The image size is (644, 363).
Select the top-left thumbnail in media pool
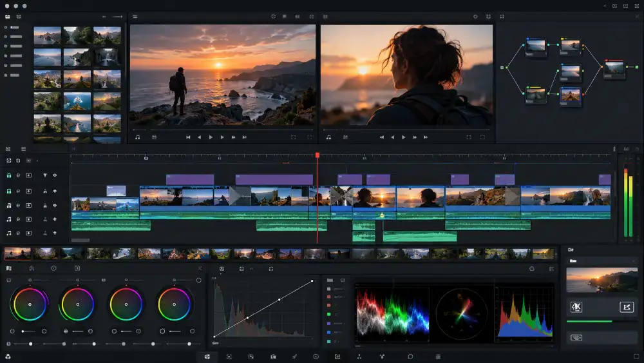tap(47, 35)
